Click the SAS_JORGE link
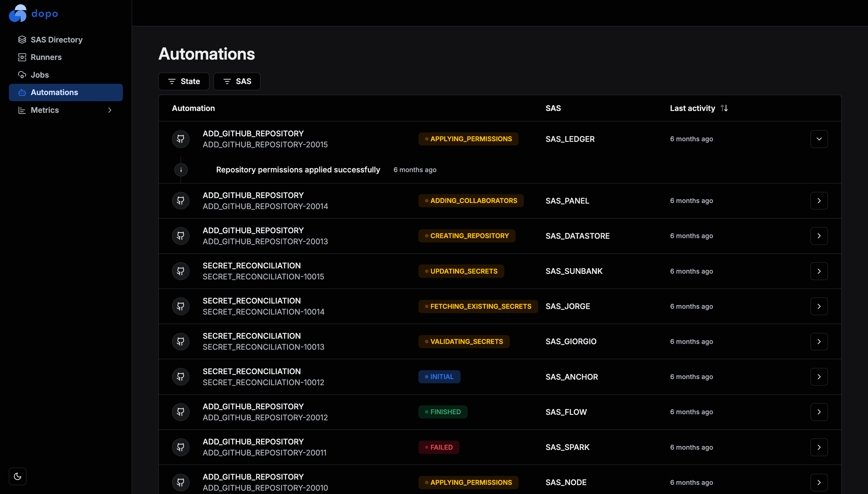868x494 pixels. [568, 306]
